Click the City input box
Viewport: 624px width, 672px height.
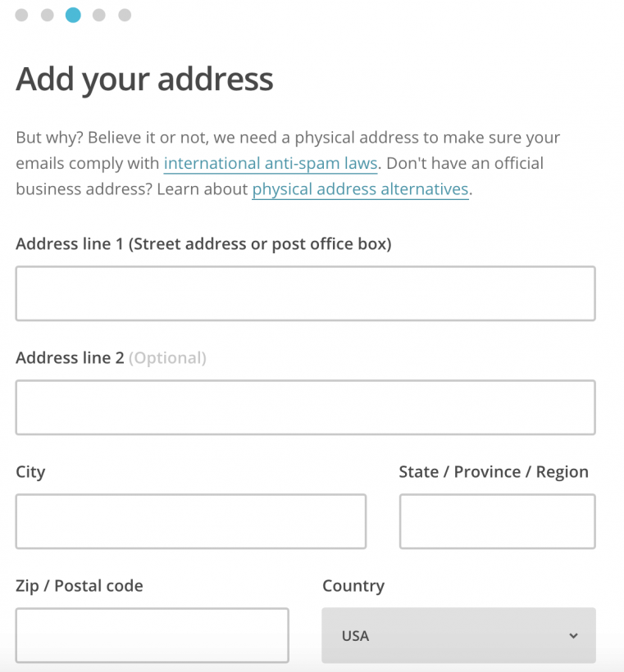click(190, 521)
